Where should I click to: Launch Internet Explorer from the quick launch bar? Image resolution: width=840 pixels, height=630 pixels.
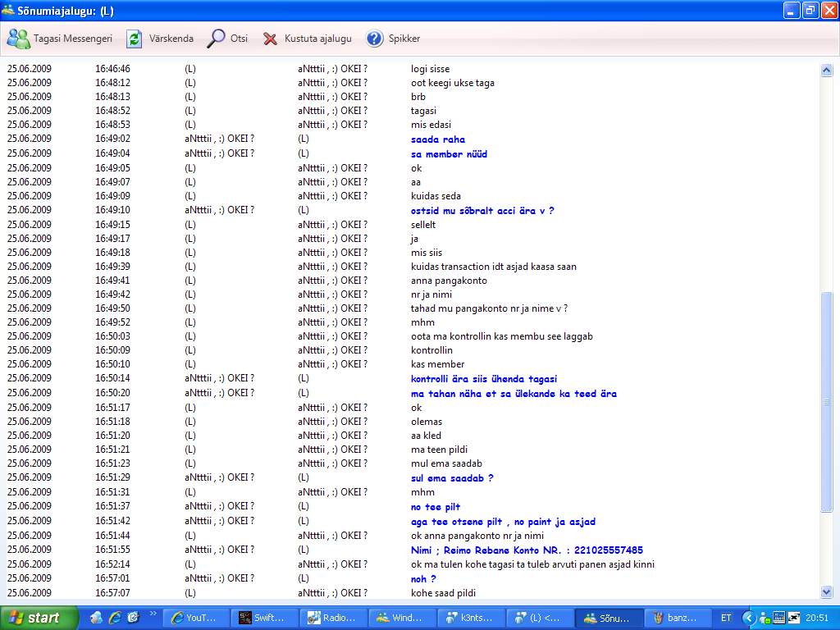tap(115, 618)
